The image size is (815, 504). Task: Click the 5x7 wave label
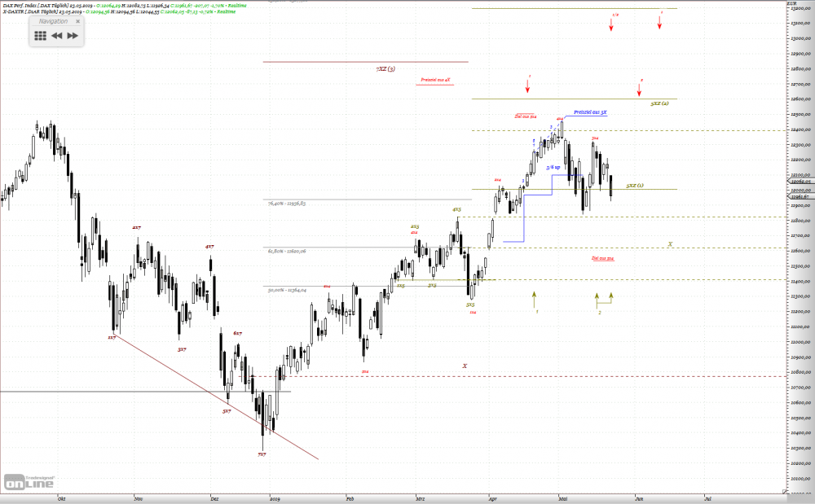coord(227,411)
